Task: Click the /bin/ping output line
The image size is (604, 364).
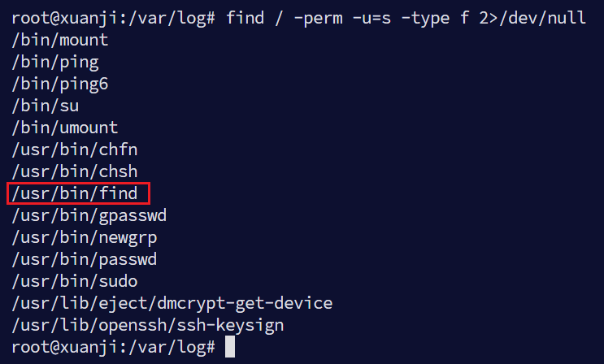Action: pyautogui.click(x=55, y=62)
